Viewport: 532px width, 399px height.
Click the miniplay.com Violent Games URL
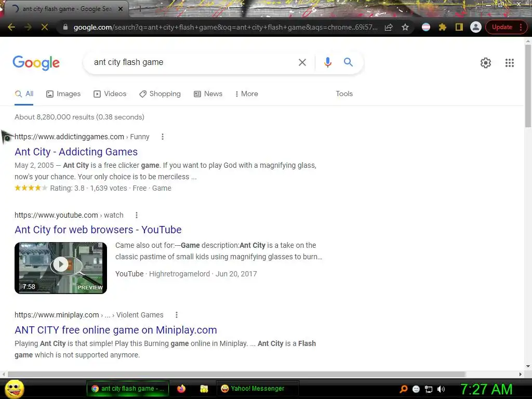(x=89, y=315)
